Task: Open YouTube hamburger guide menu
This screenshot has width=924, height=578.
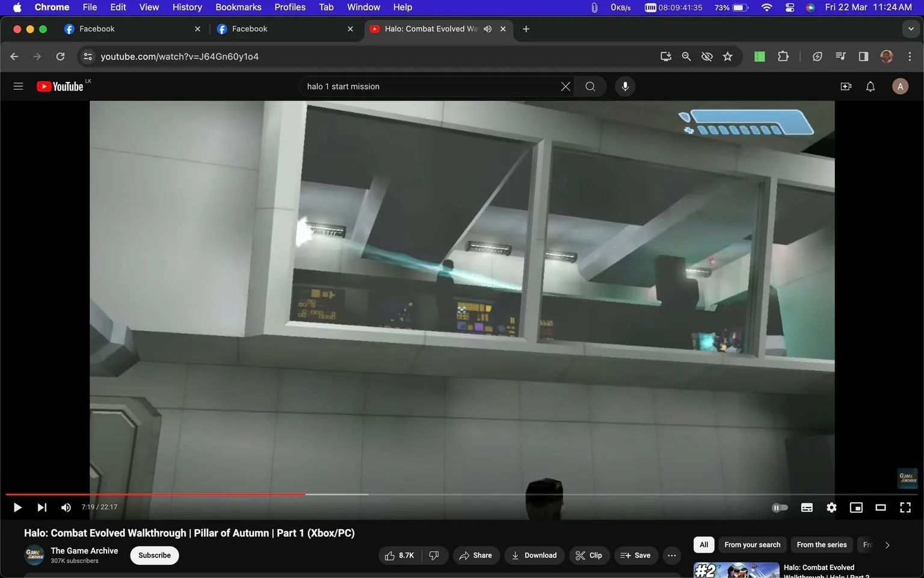Action: coord(18,87)
